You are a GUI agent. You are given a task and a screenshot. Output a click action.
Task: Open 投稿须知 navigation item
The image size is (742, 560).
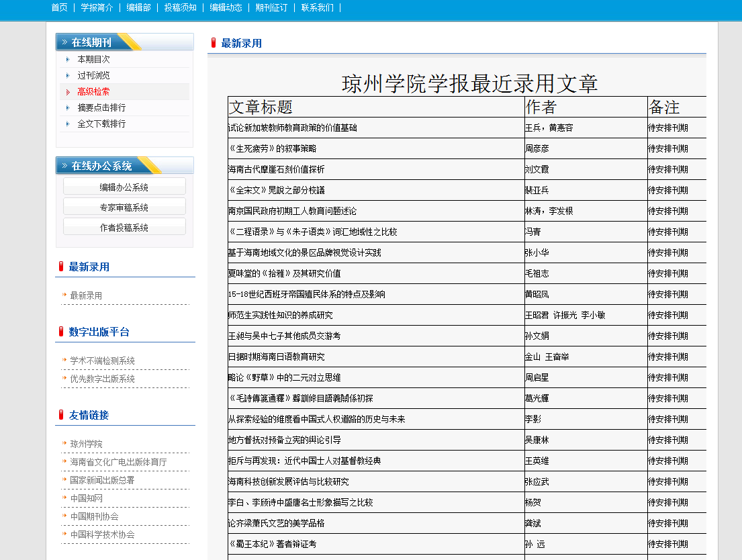(x=180, y=7)
